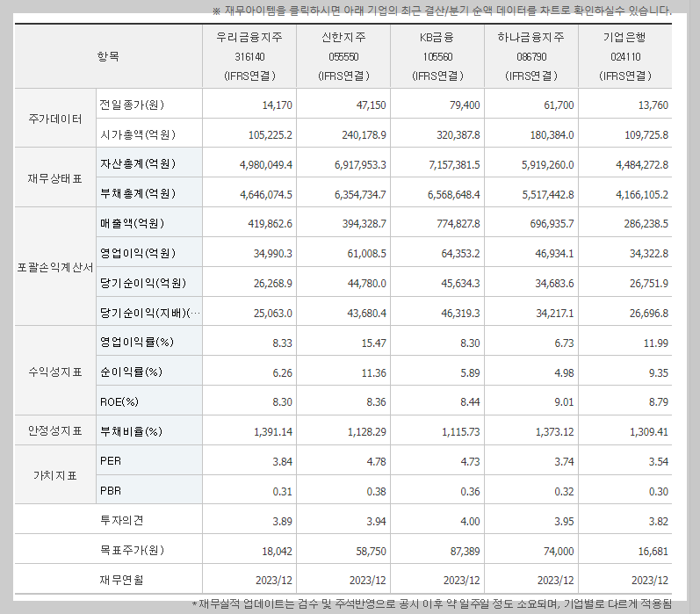
Task: Select the 당기순이익(지배) row label
Action: pos(150,313)
